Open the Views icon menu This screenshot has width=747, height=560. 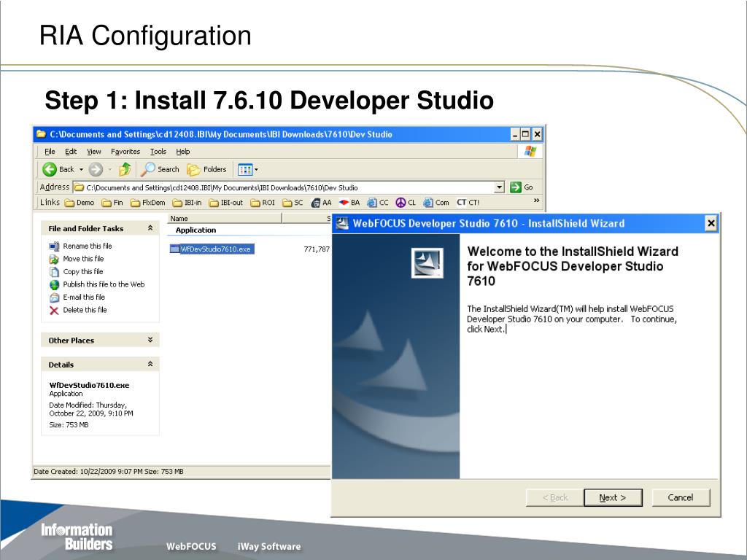pos(248,169)
